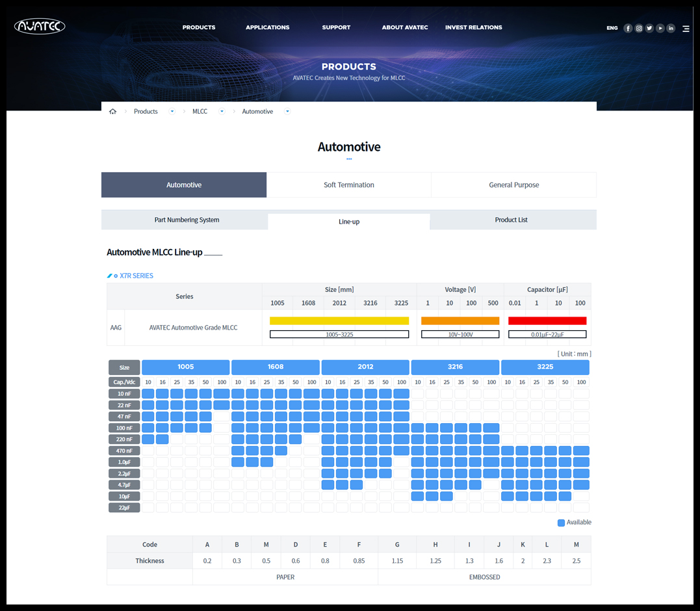The image size is (700, 611).
Task: Select the 2012 size header
Action: (x=365, y=367)
